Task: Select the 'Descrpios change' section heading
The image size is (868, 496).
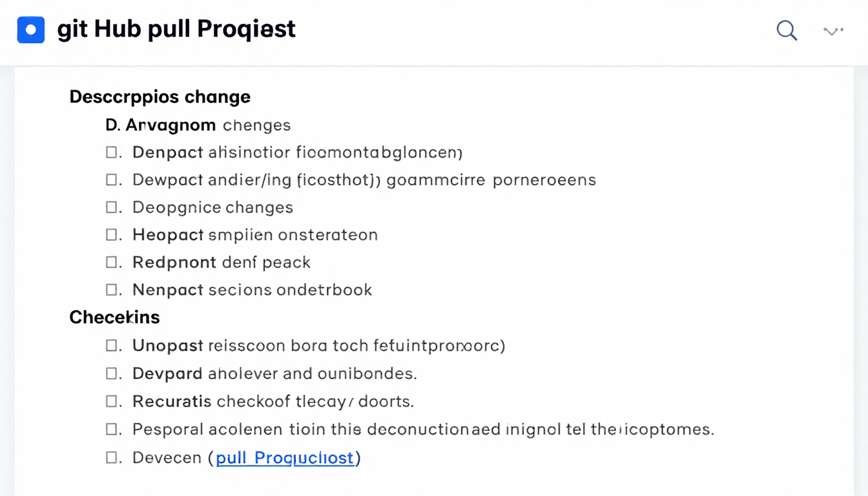Action: click(160, 96)
